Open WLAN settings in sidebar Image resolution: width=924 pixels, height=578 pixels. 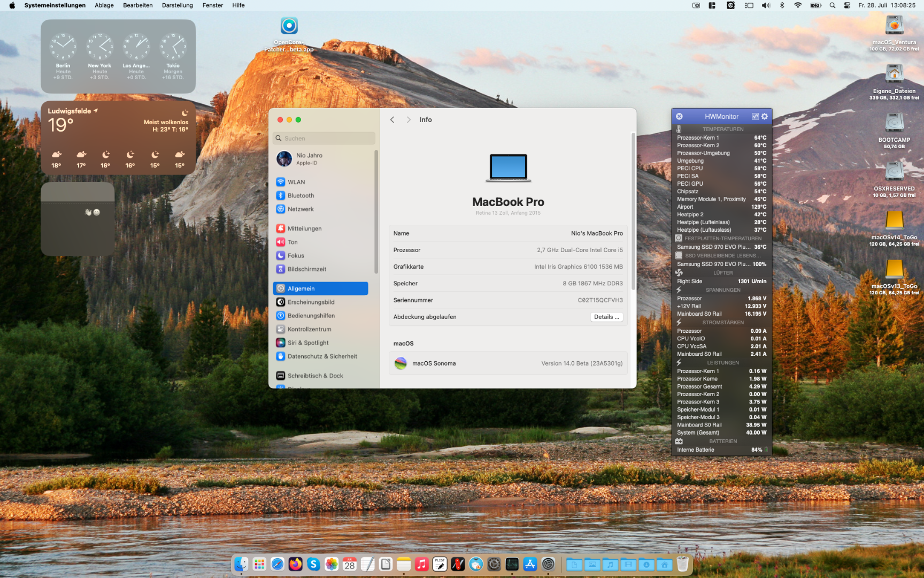(x=296, y=182)
